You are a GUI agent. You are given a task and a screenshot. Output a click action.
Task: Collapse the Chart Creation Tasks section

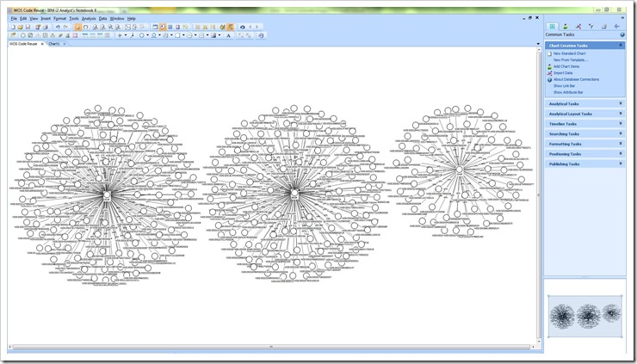tap(621, 46)
